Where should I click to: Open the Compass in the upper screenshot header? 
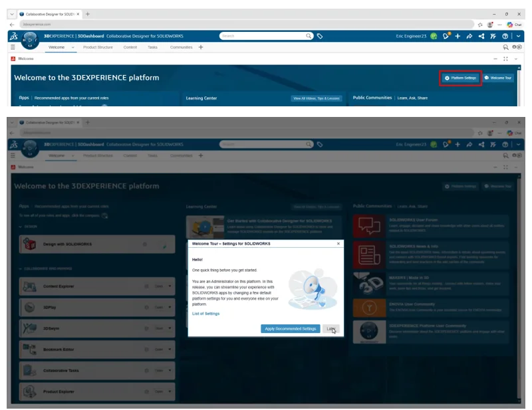(30, 41)
